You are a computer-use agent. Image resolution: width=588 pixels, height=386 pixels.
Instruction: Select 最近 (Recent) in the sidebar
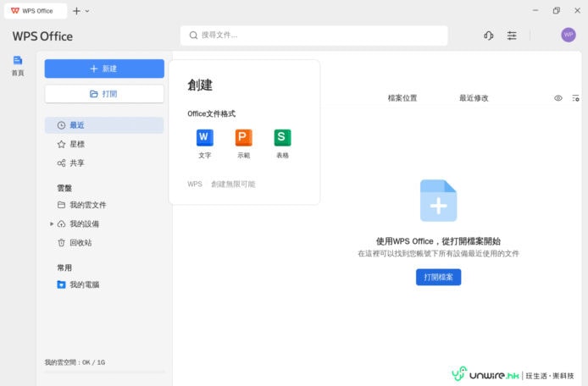[x=104, y=125]
